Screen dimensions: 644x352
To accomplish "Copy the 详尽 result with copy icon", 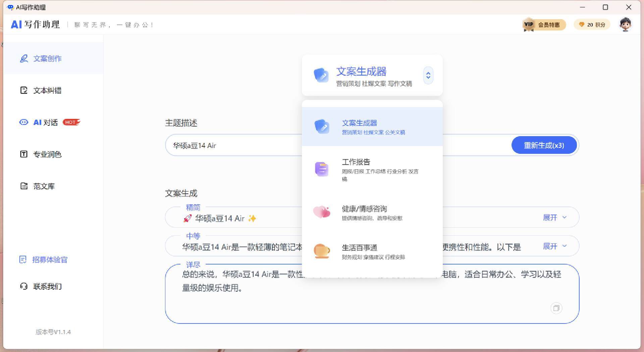I will point(556,308).
